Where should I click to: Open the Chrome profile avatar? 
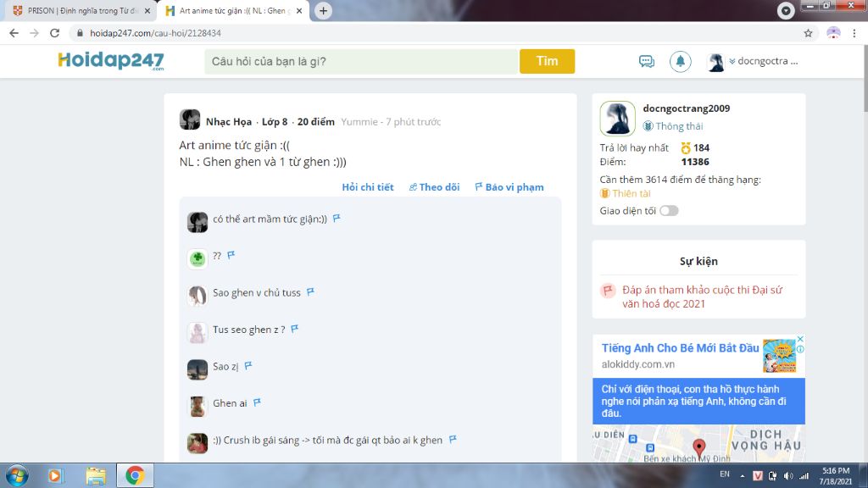(833, 33)
